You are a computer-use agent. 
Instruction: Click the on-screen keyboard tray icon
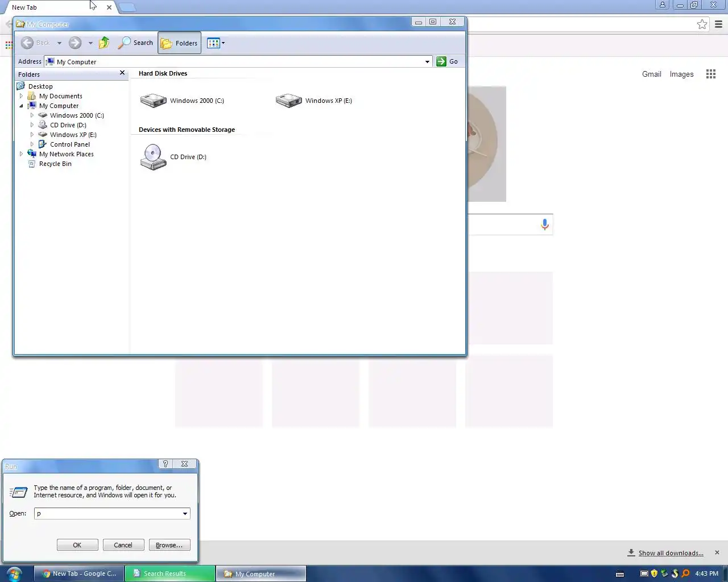(x=620, y=574)
